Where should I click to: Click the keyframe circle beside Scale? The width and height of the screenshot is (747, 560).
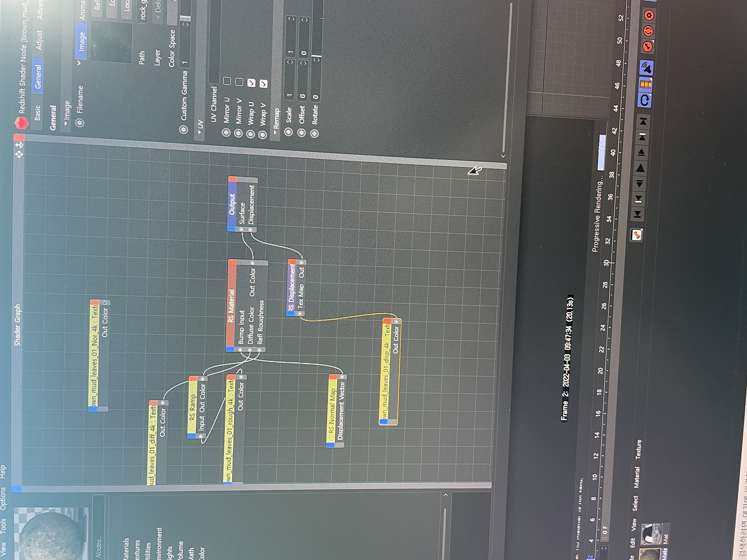pyautogui.click(x=288, y=132)
